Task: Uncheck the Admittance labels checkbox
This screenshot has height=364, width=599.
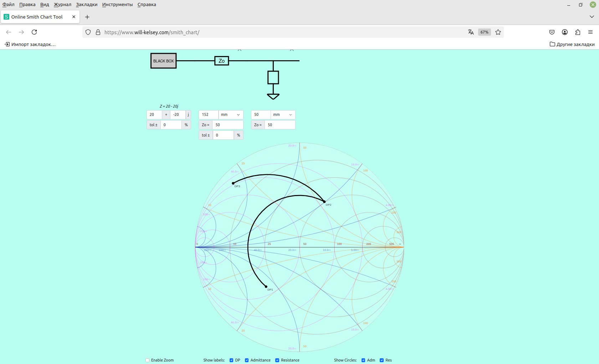Action: (247, 360)
